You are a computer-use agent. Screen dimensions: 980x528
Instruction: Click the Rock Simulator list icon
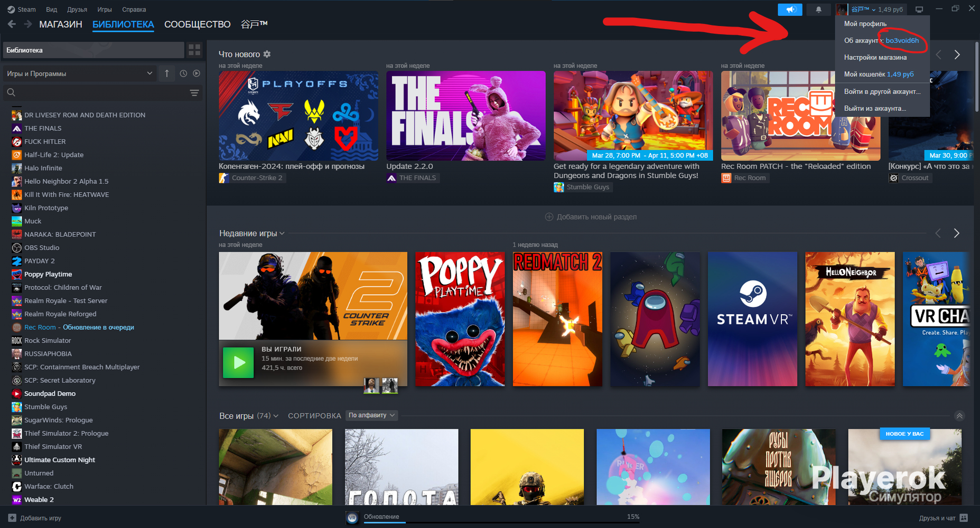pyautogui.click(x=17, y=341)
